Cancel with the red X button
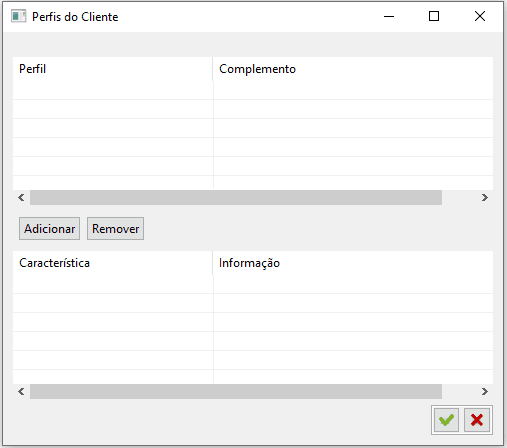The width and height of the screenshot is (507, 448). [x=477, y=420]
